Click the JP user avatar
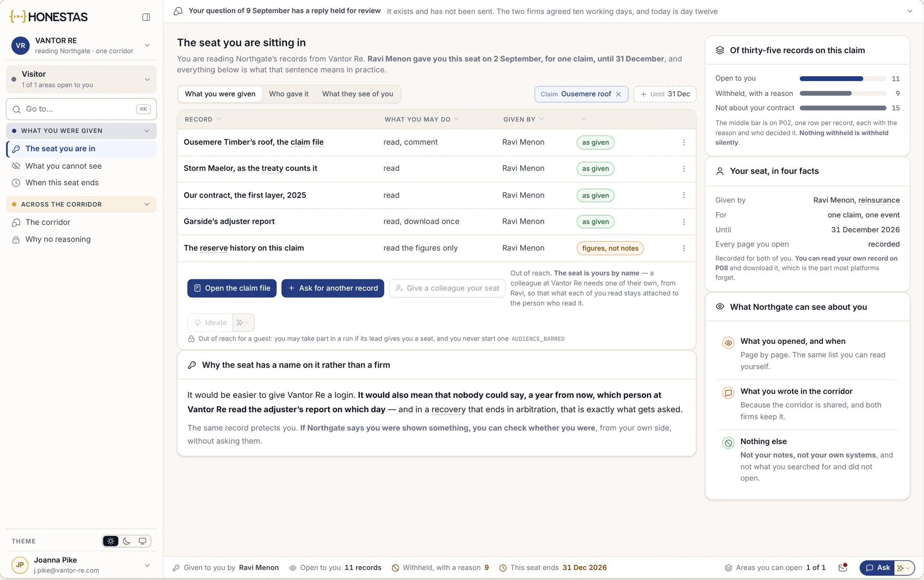 [20, 565]
